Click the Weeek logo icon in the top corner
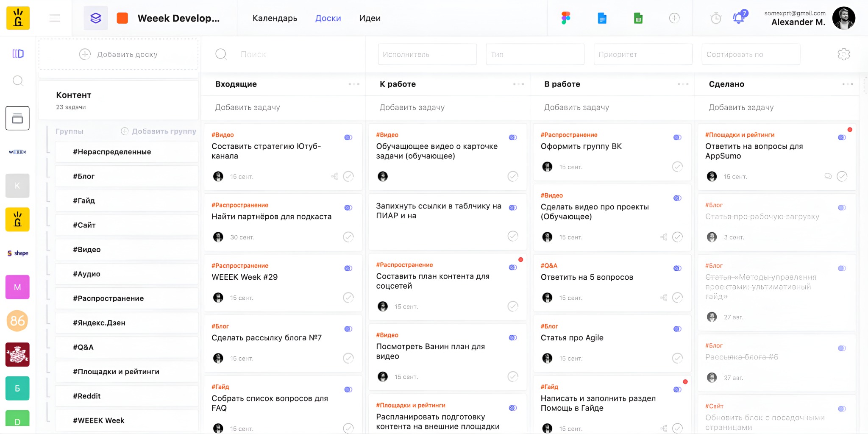Image resolution: width=868 pixels, height=434 pixels. (x=18, y=18)
